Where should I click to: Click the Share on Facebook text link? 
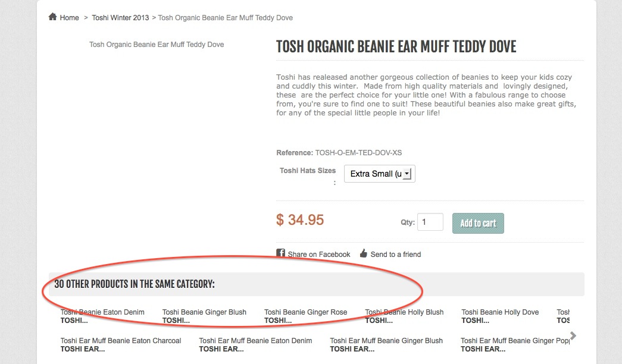(319, 255)
